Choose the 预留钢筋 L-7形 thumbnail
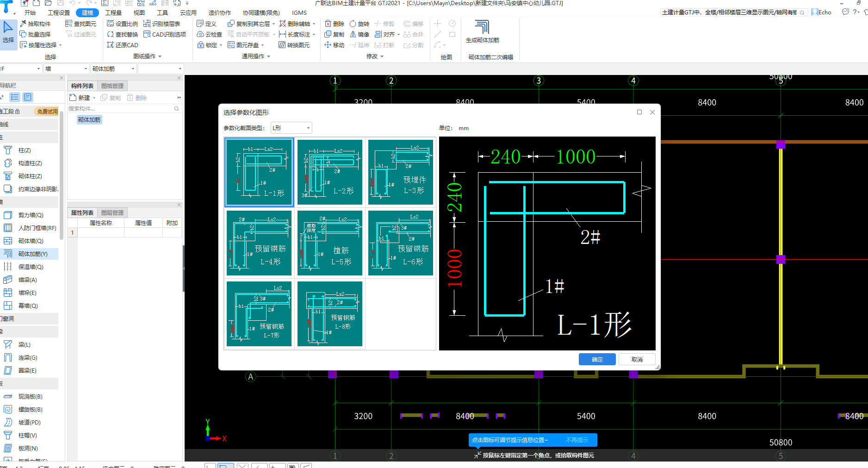This screenshot has width=868, height=468. (x=259, y=314)
